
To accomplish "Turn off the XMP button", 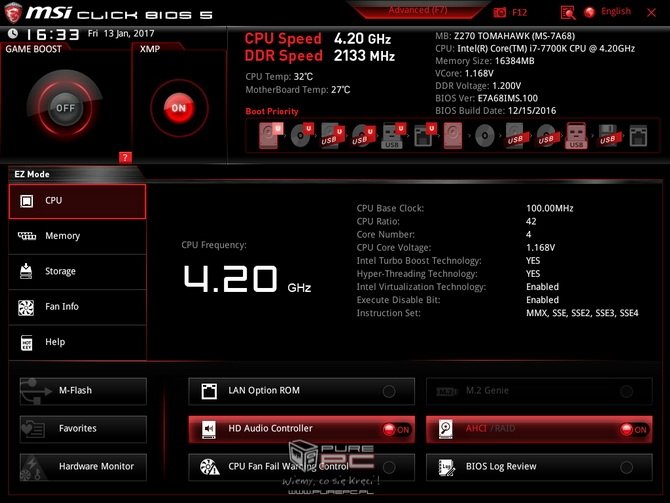I will click(x=179, y=108).
